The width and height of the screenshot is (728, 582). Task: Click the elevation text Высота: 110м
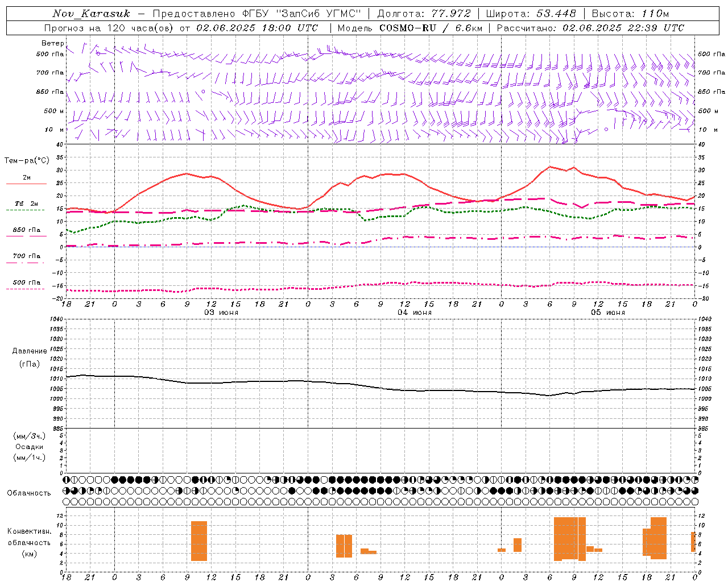click(x=630, y=14)
